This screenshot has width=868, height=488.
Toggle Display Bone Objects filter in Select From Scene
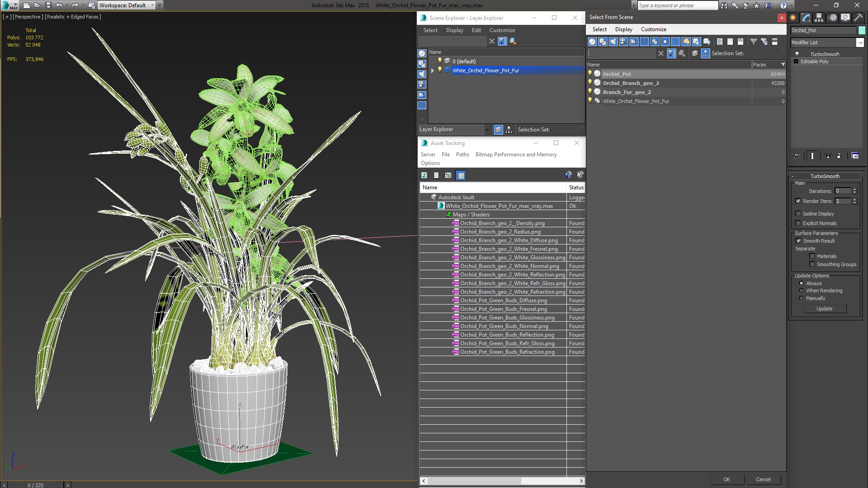coord(675,42)
